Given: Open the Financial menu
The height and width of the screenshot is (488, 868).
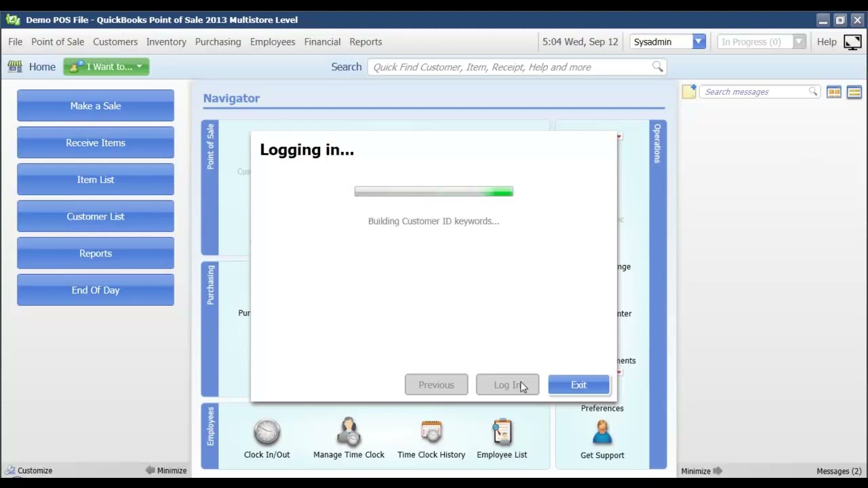Looking at the screenshot, I should point(322,42).
